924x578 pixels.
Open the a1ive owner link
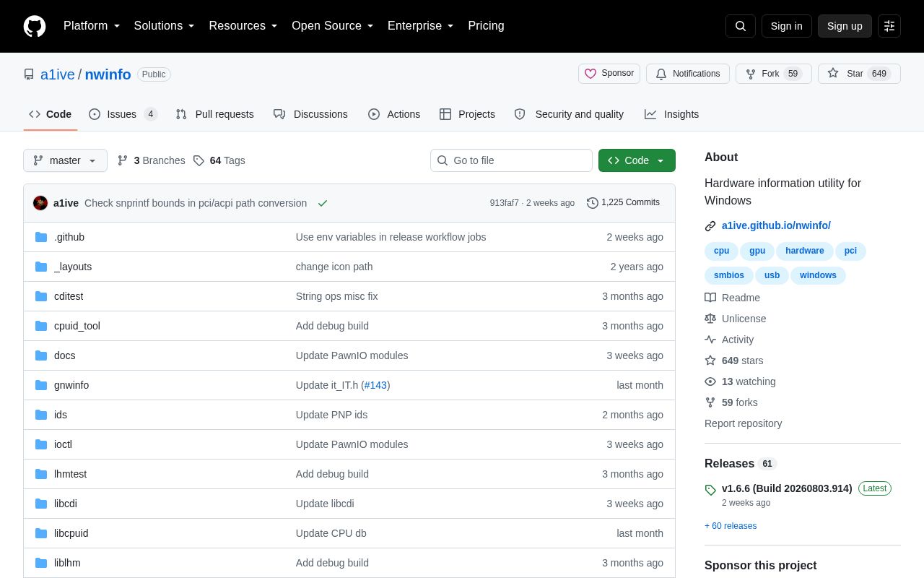[x=58, y=74]
